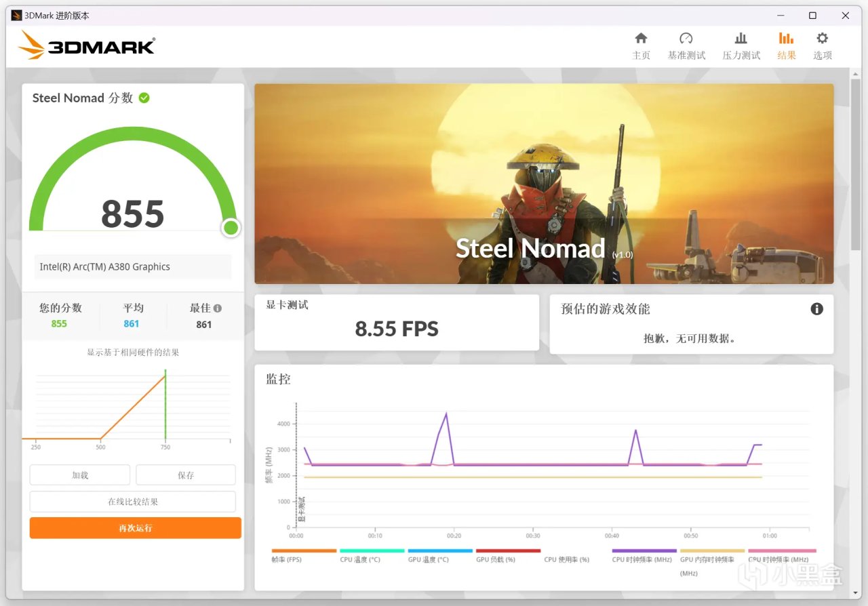Click the 最佳 score 861
868x606 pixels.
[204, 325]
